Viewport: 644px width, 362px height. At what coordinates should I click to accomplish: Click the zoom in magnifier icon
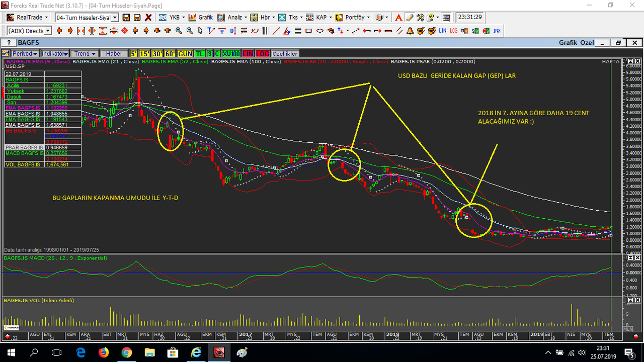pyautogui.click(x=179, y=31)
